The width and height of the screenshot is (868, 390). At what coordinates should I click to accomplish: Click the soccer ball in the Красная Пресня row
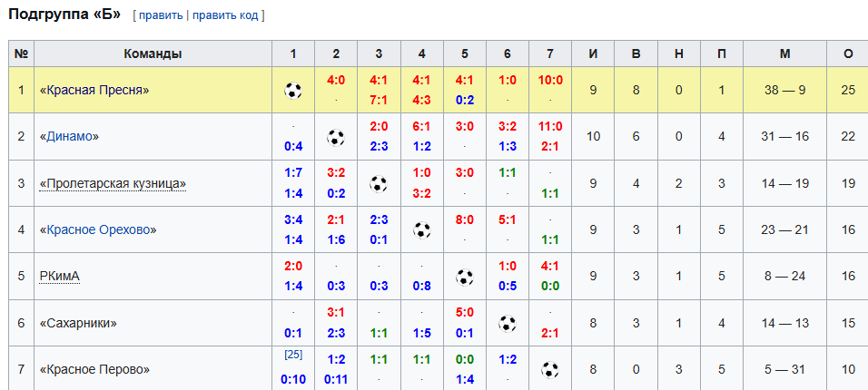coord(293,90)
